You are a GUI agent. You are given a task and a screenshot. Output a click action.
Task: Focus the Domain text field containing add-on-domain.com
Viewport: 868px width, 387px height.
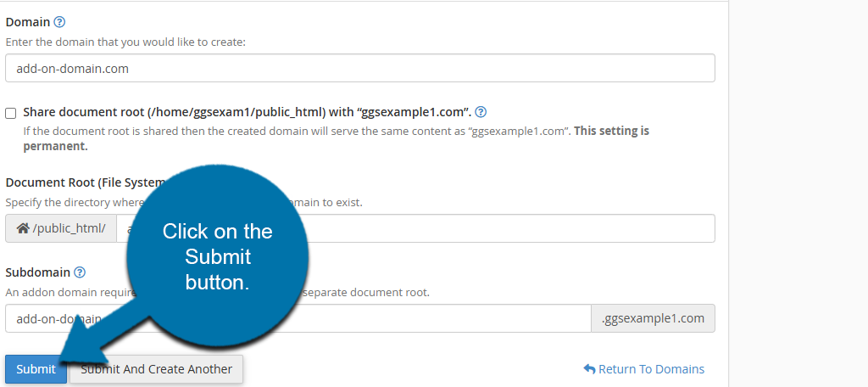click(359, 68)
